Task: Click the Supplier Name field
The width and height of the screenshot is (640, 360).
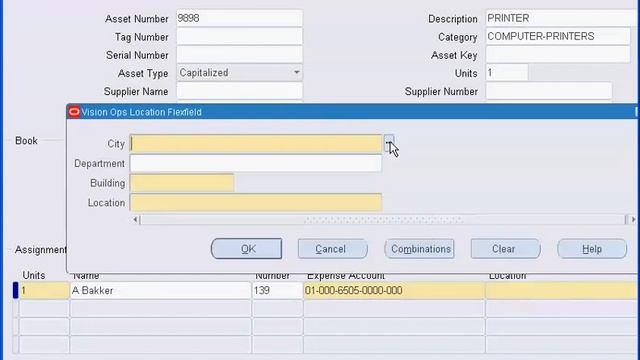Action: point(240,91)
